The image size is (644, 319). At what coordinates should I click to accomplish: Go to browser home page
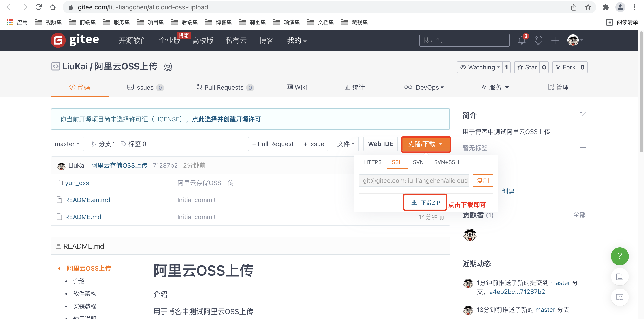coord(53,7)
